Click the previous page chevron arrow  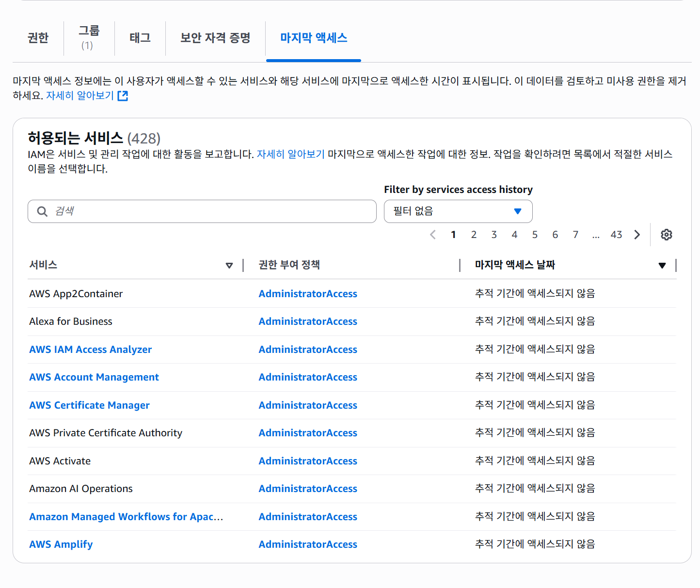433,235
